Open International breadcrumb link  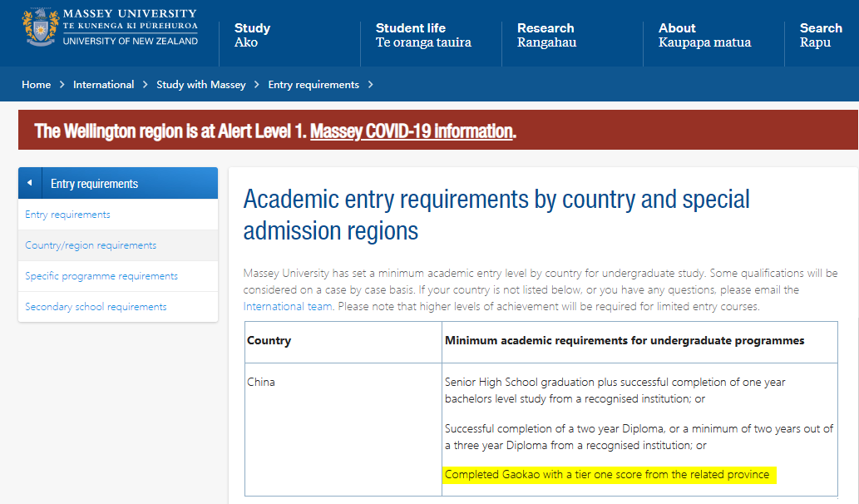[104, 84]
